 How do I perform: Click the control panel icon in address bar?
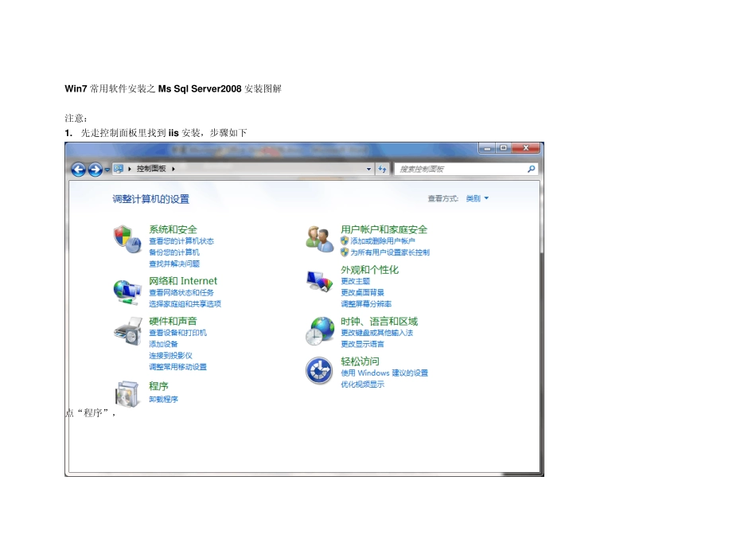point(118,169)
